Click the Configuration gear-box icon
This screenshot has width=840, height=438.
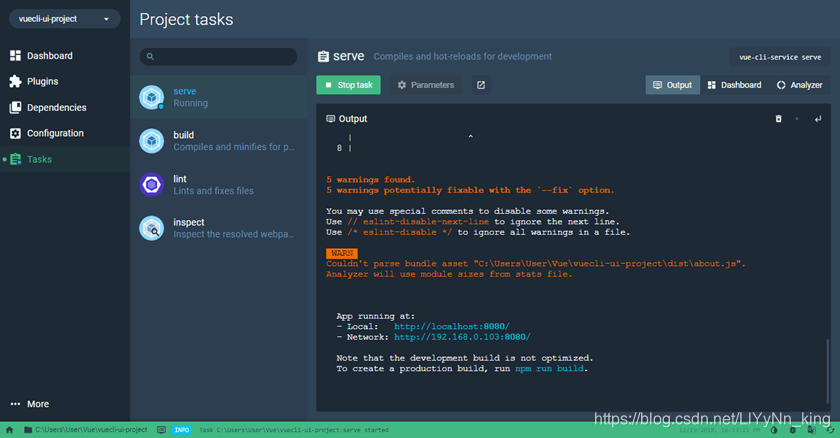coord(16,133)
